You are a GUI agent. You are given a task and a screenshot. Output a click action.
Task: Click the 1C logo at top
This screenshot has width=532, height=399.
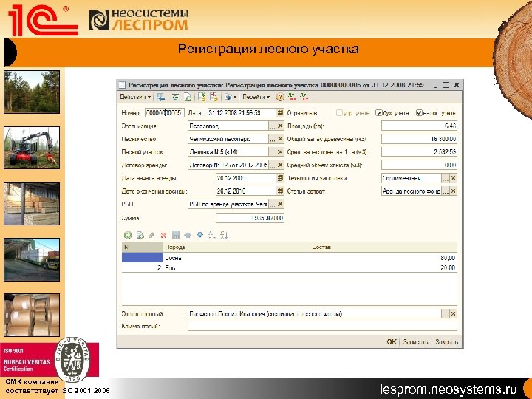point(44,21)
